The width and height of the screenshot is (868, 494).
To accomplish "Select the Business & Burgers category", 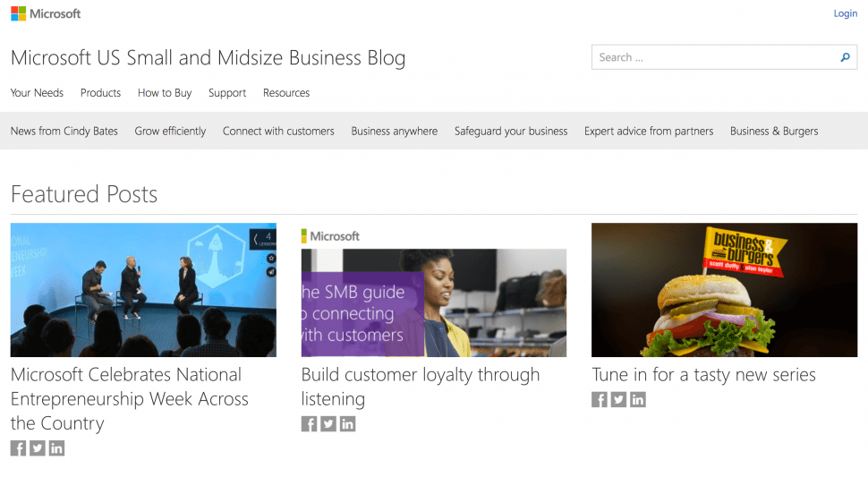I will (x=774, y=131).
